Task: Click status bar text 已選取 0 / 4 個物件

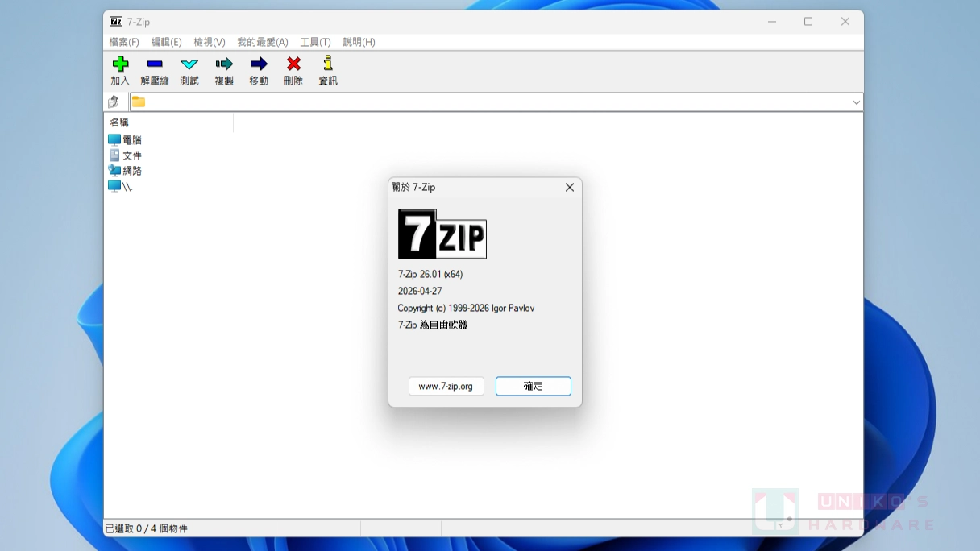Action: click(x=147, y=528)
